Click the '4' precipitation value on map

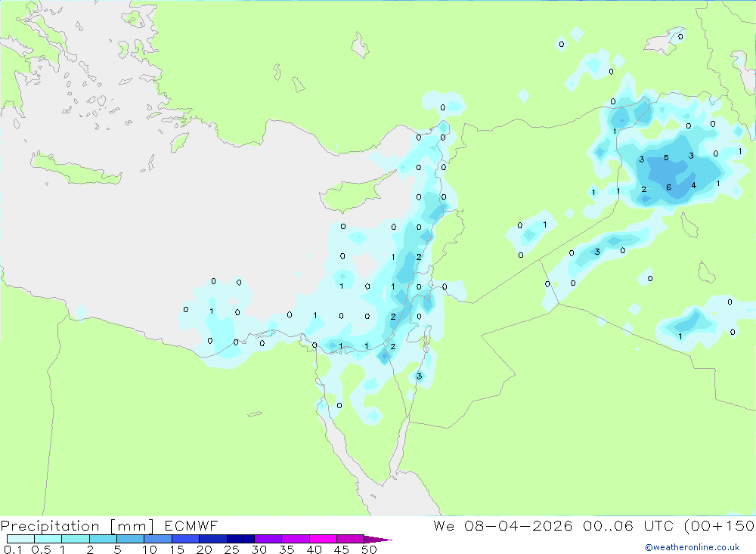click(x=694, y=185)
